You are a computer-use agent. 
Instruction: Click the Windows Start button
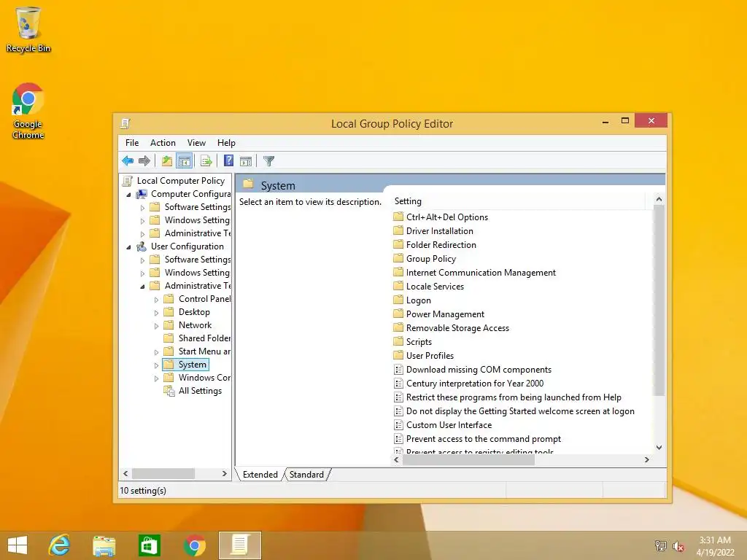tap(18, 545)
